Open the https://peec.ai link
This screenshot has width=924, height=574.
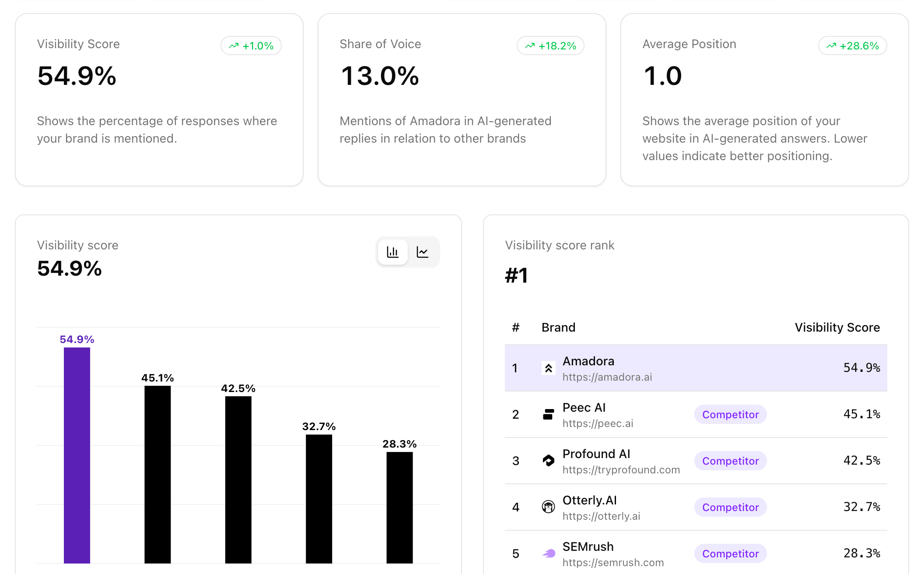(x=598, y=423)
